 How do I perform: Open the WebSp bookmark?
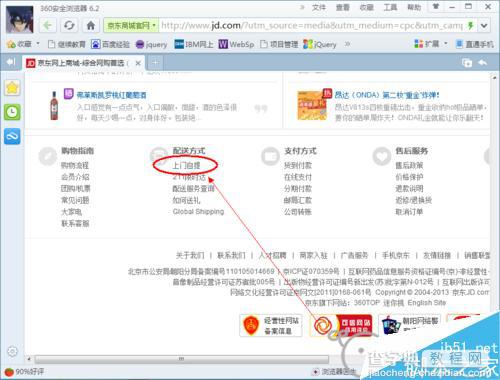click(x=236, y=44)
